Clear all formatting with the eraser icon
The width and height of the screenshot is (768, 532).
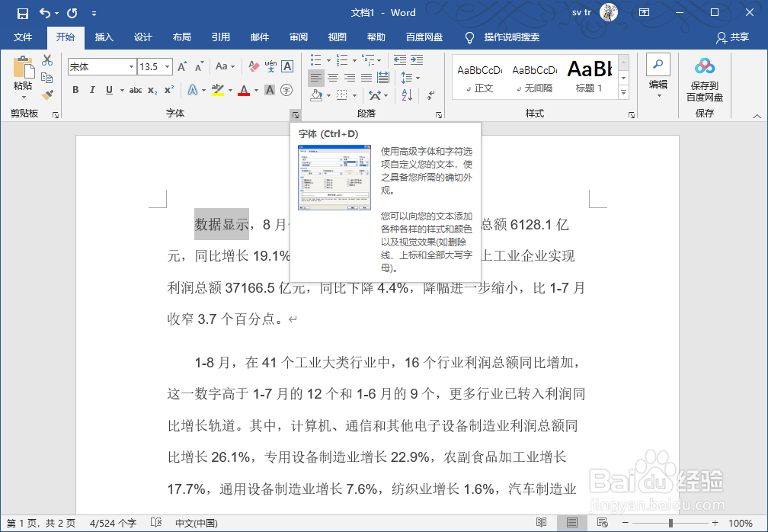click(254, 66)
